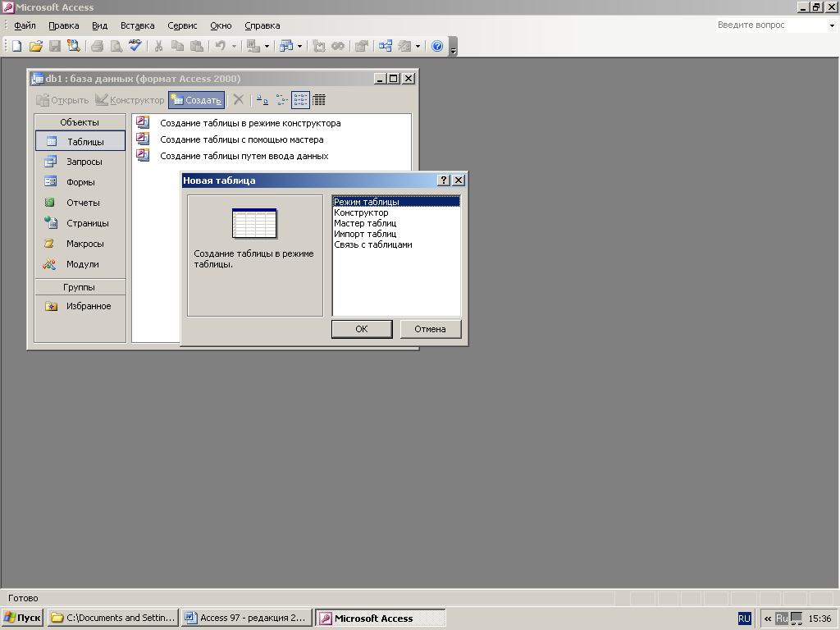
Task: Open the Файл menu
Action: (x=25, y=25)
